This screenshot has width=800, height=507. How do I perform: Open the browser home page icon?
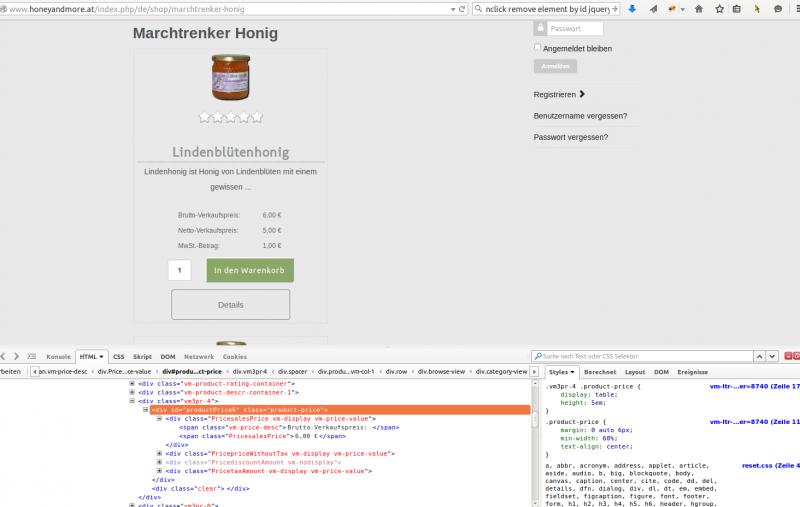pyautogui.click(x=698, y=9)
